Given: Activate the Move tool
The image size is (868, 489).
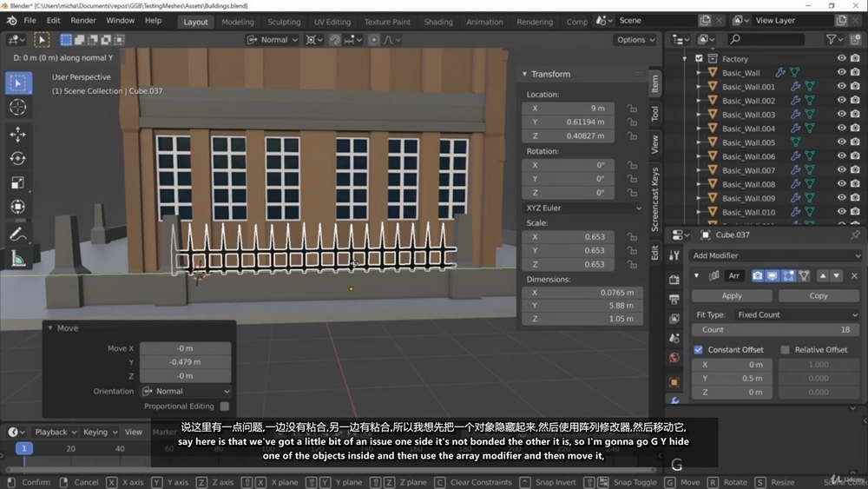Looking at the screenshot, I should pos(17,134).
